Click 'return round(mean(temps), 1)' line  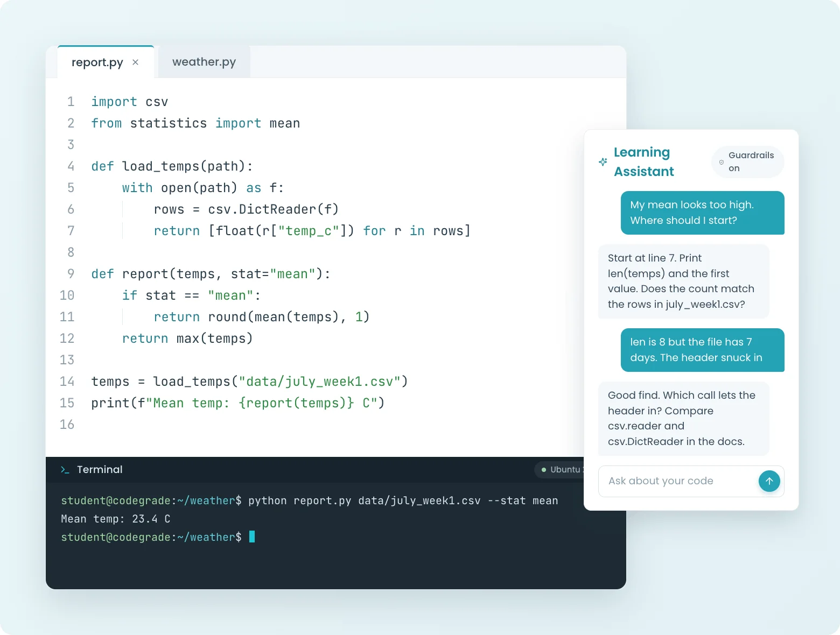click(x=262, y=317)
